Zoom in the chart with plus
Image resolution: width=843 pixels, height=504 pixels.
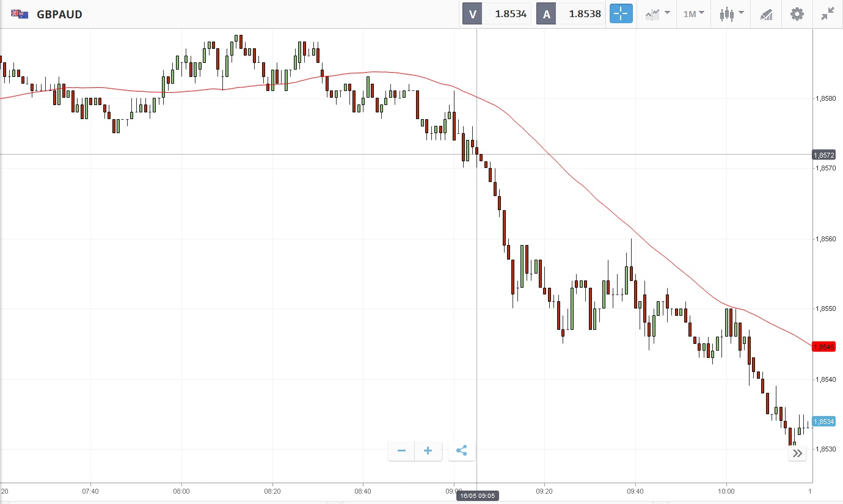428,451
